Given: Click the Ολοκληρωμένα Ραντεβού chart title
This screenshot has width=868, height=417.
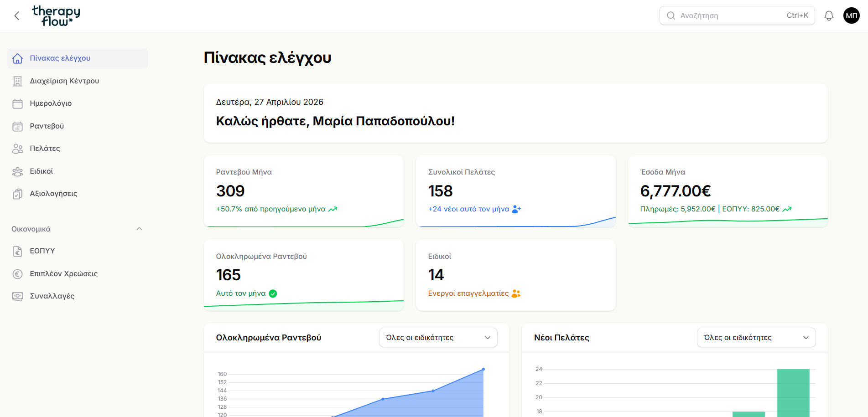Looking at the screenshot, I should pos(269,338).
